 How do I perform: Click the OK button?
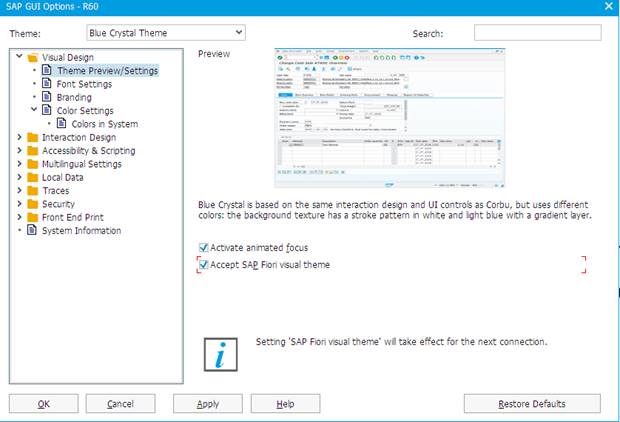[43, 404]
